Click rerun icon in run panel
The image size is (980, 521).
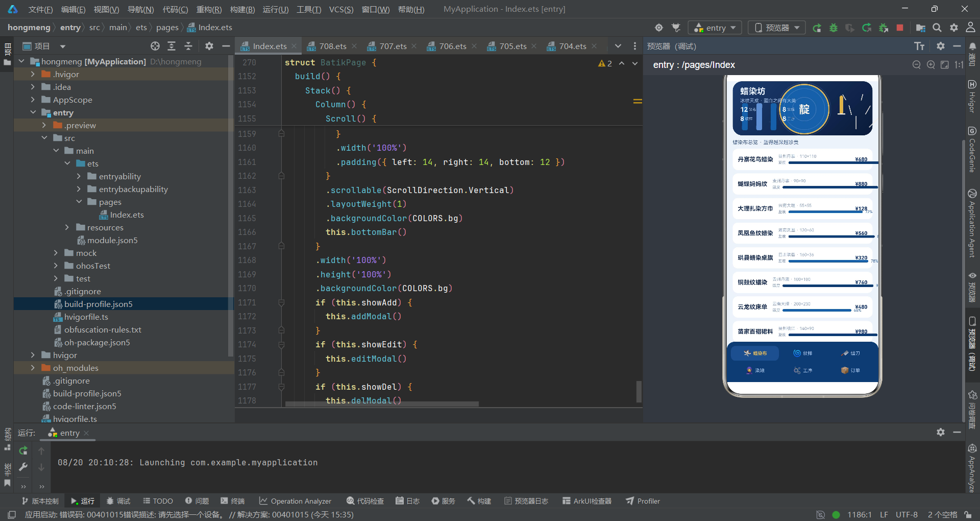pos(23,451)
